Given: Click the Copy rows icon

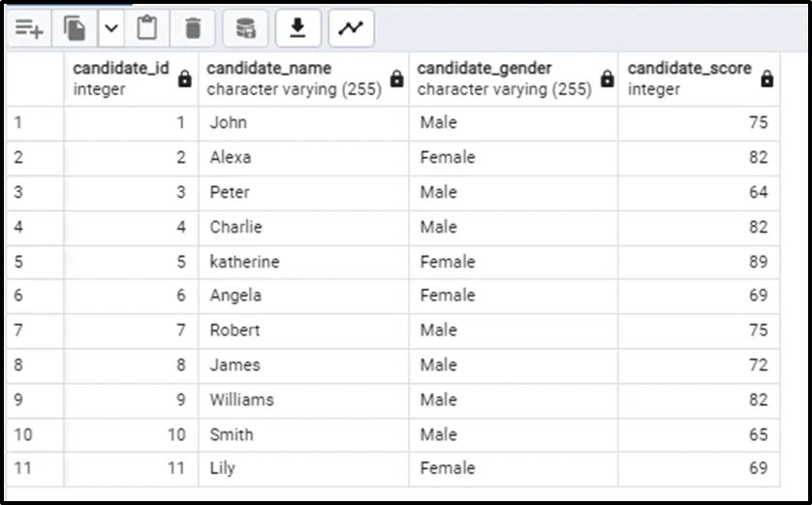Looking at the screenshot, I should point(75,29).
